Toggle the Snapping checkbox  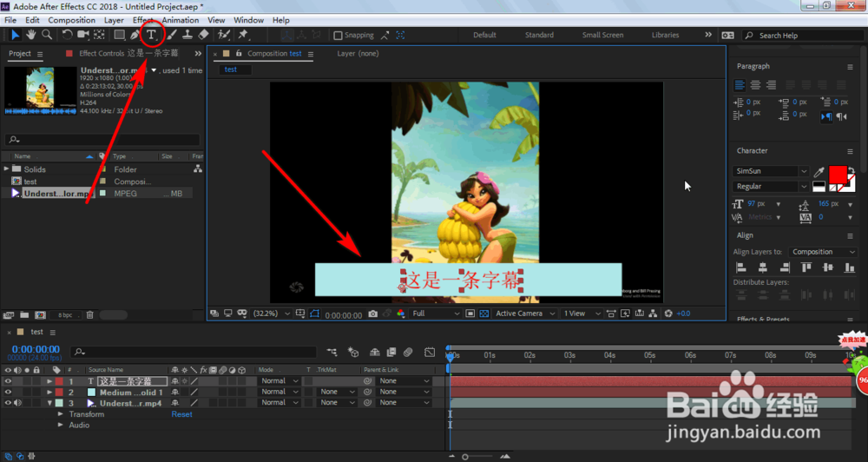[338, 36]
